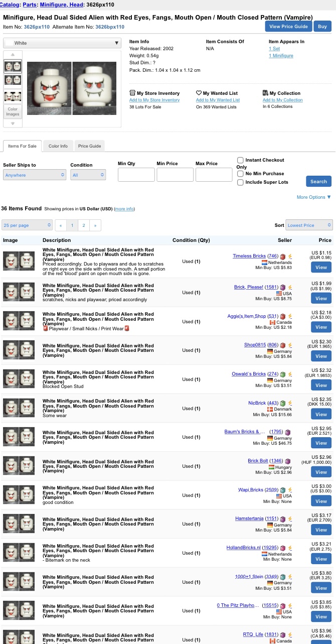Screen dimensions: 336x644
Task: Click the red brick icon beside Timeless Bricks
Action: pos(283,256)
